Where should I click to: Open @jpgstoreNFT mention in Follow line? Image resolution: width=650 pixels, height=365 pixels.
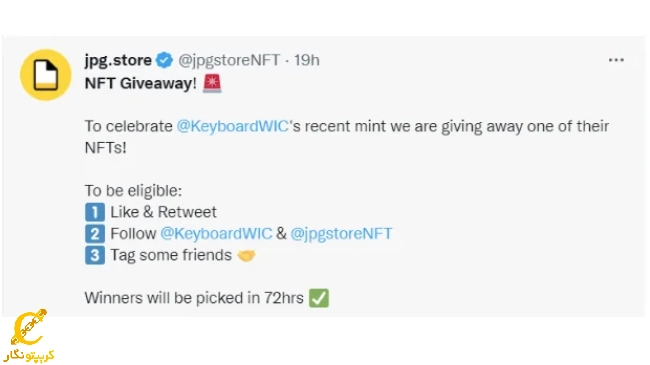coord(341,234)
